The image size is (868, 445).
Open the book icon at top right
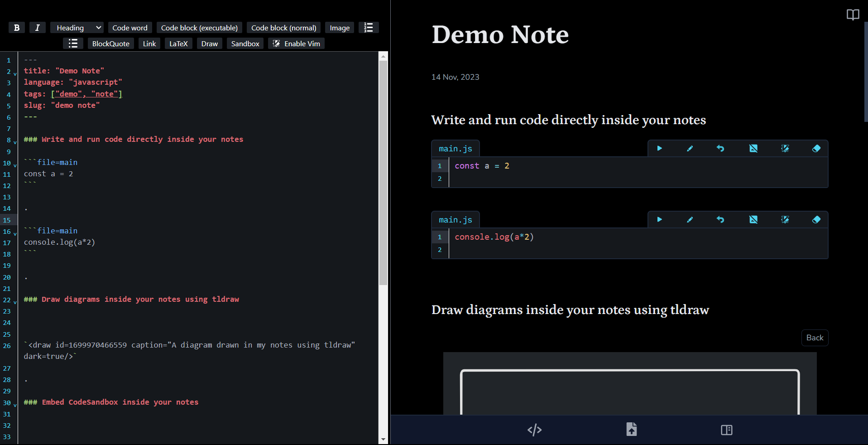(x=853, y=15)
